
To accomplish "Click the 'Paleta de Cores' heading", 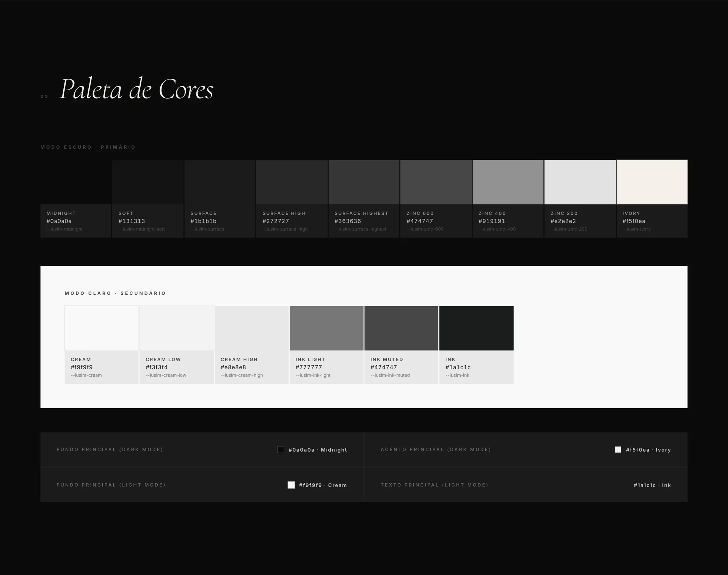I will click(x=137, y=89).
